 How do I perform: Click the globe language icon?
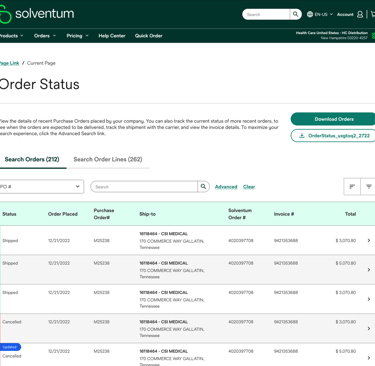[x=310, y=14]
